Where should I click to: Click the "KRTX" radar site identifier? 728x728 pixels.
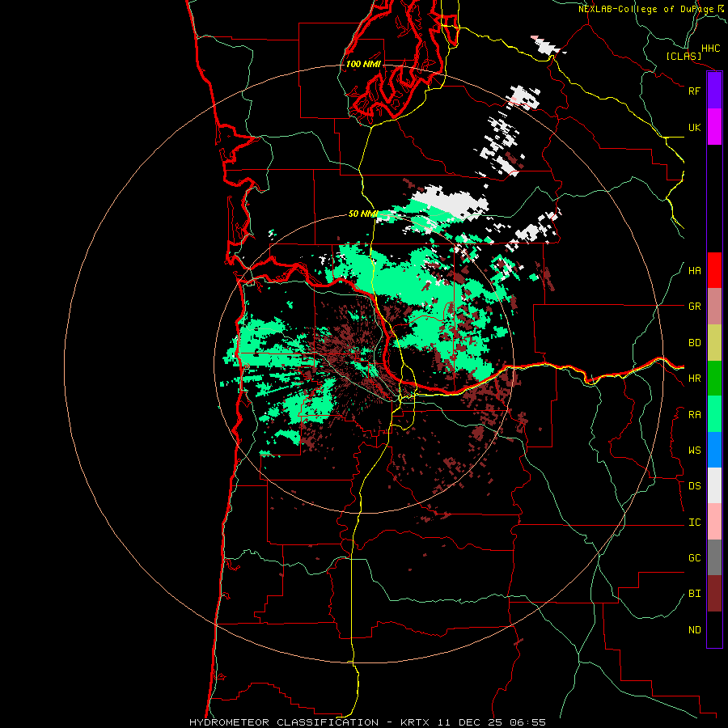(x=415, y=722)
